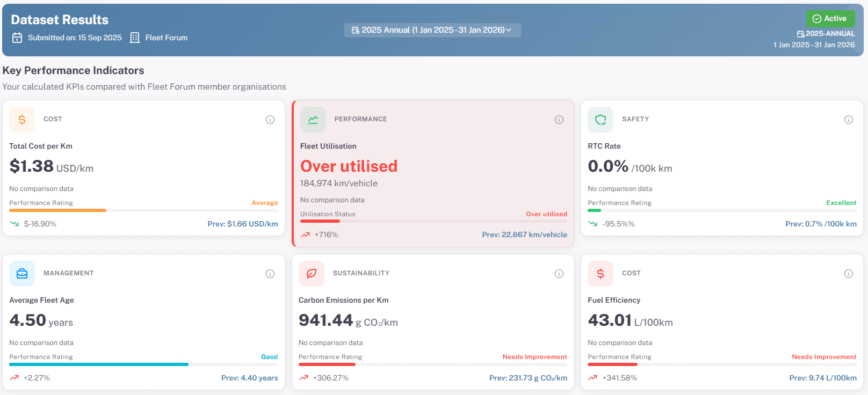Click the RTC Rate title

click(x=604, y=146)
